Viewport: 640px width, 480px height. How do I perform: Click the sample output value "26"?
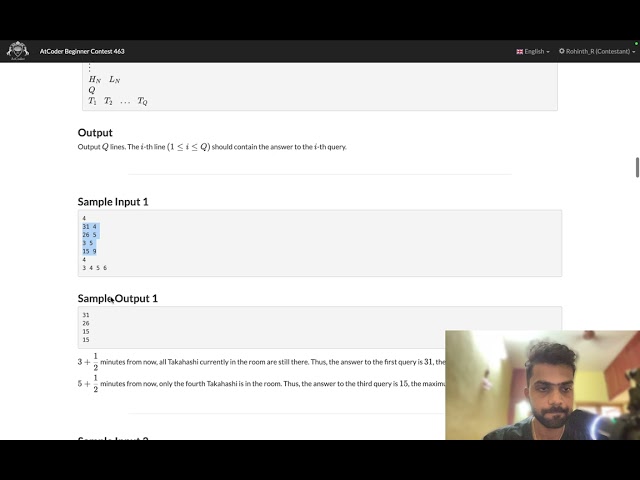pyautogui.click(x=86, y=323)
